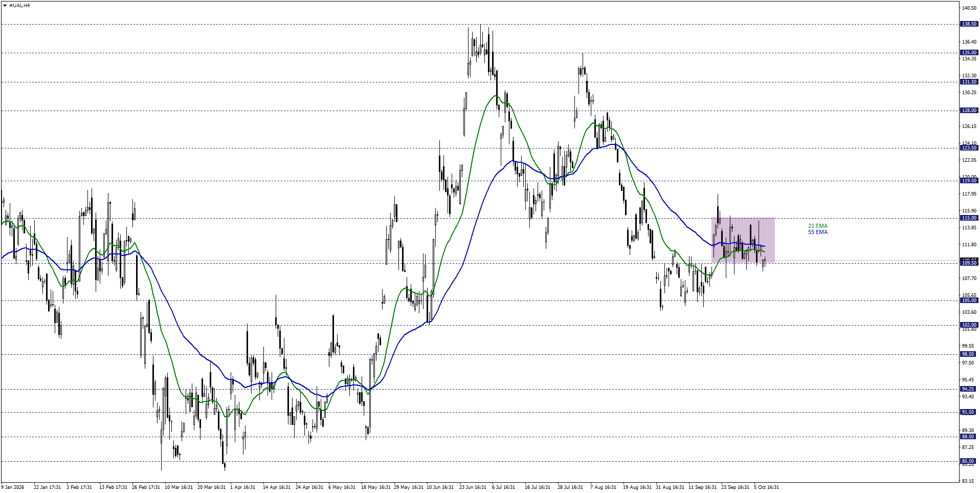Select the 130.25 value on price axis
This screenshot has width=980, height=493.
click(969, 93)
